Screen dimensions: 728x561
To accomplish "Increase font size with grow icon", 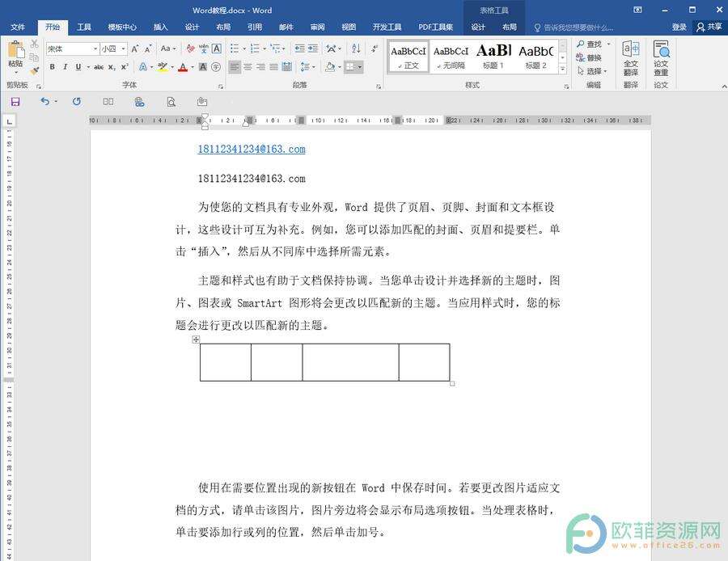I will (x=134, y=49).
